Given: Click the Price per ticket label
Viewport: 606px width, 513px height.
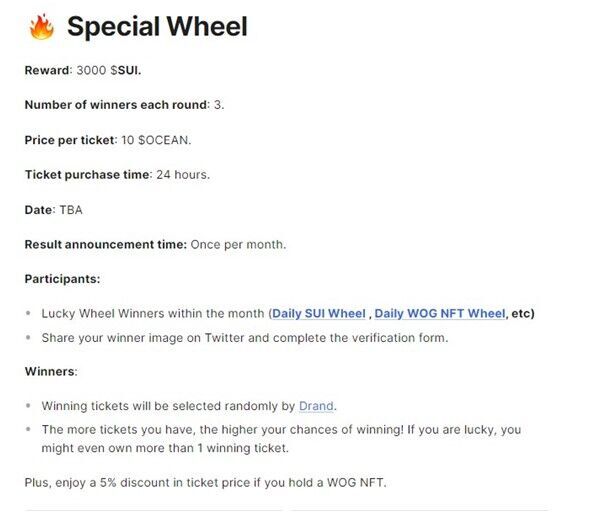Looking at the screenshot, I should (x=70, y=140).
